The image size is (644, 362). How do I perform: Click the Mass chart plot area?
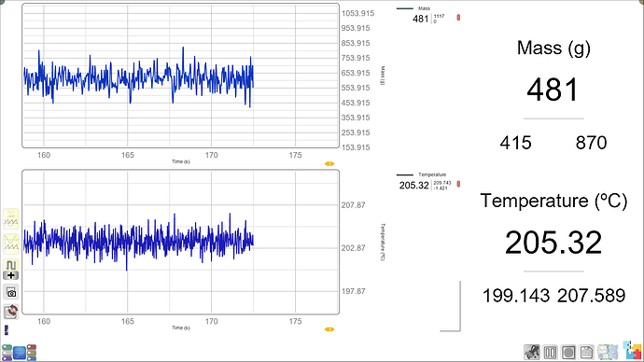pos(181,76)
